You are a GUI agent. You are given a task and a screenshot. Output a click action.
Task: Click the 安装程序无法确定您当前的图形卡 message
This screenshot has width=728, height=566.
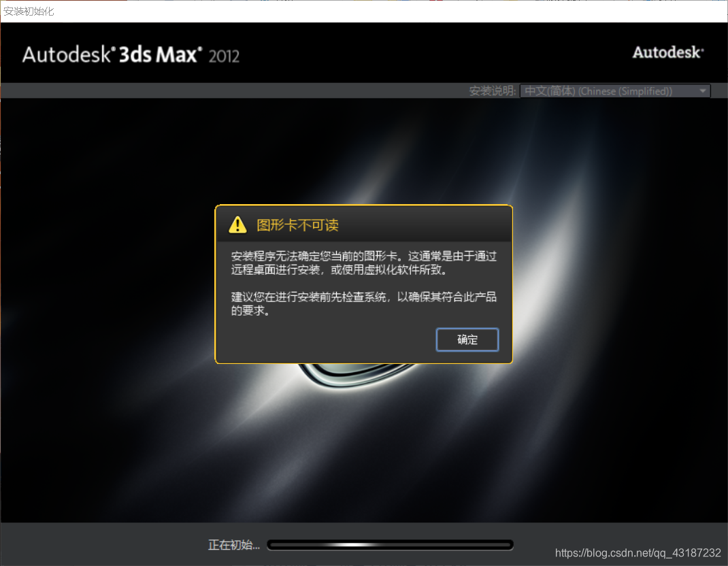363,263
